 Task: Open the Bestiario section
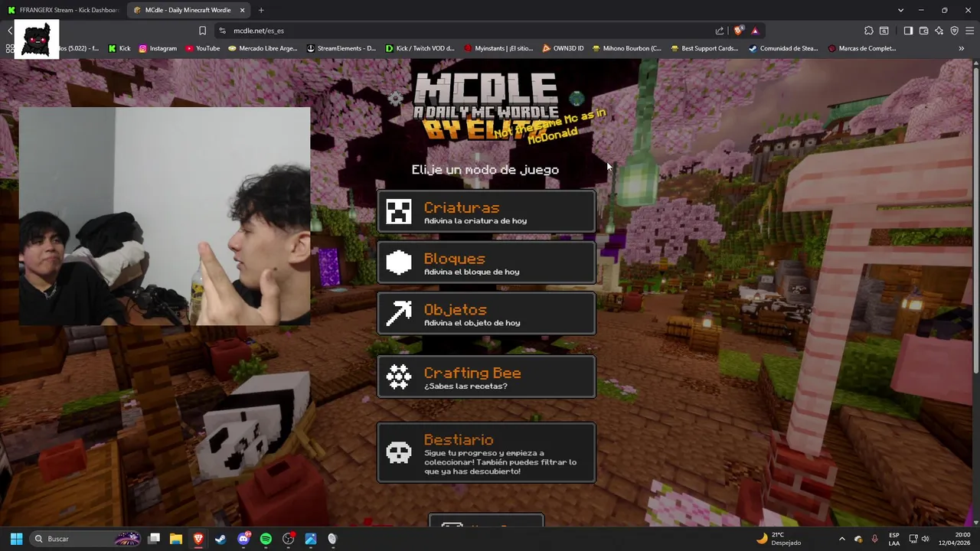pyautogui.click(x=486, y=453)
